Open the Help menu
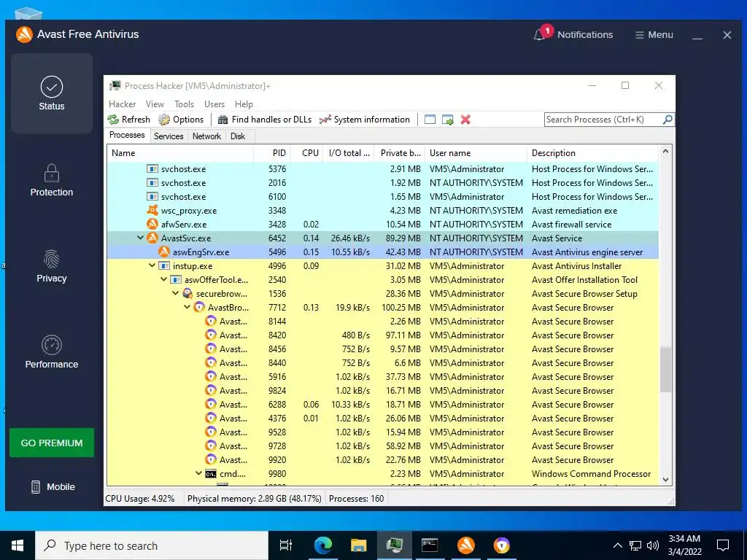The image size is (747, 560). [x=244, y=104]
